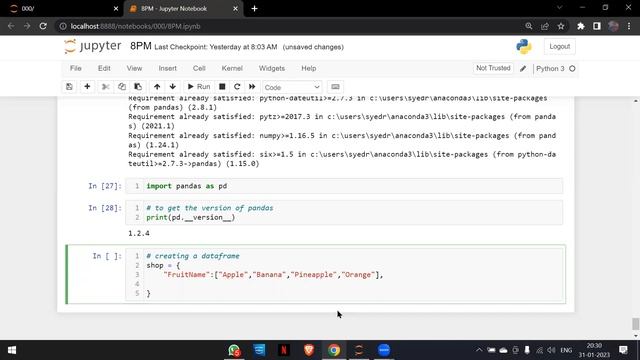Restart kernel and run all cells icon
This screenshot has height=360, width=640.
[x=252, y=87]
